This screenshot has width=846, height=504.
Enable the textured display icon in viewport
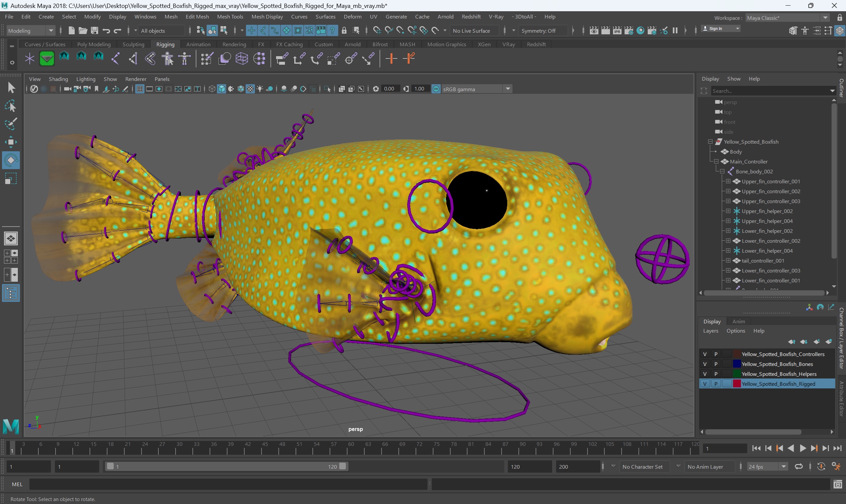(x=251, y=89)
